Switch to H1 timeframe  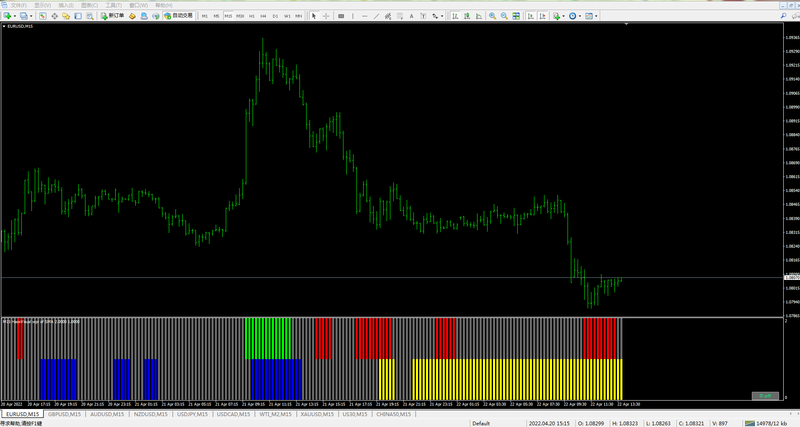pos(252,16)
